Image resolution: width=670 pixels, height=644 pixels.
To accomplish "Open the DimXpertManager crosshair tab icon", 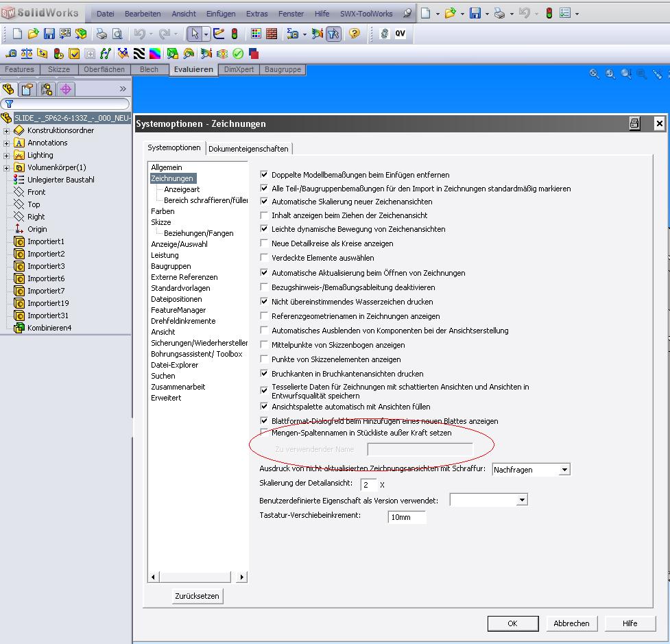I will pyautogui.click(x=65, y=89).
